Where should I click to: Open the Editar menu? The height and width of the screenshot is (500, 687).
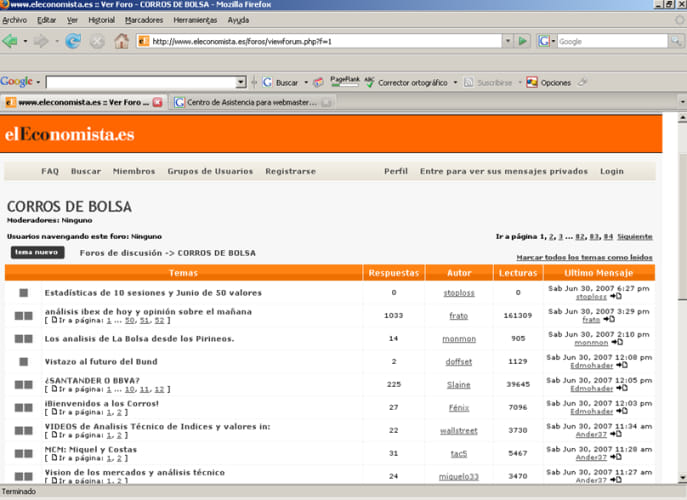pos(46,20)
